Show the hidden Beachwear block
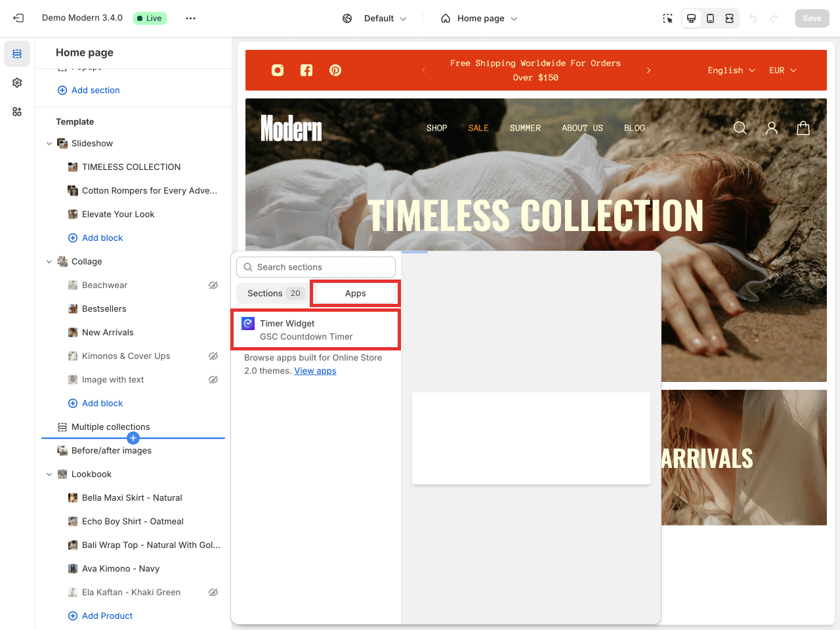Screen dimensions: 840x630 coord(213,285)
